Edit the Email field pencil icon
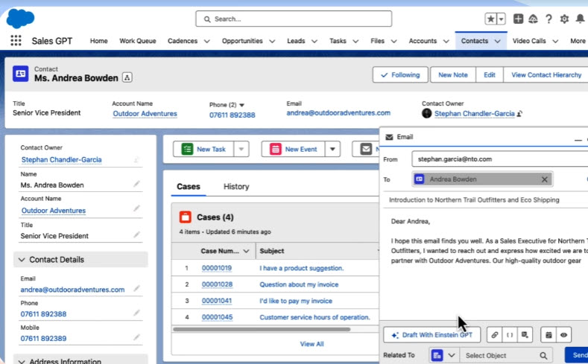Screen dimensions: 588x364 pyautogui.click(x=136, y=288)
